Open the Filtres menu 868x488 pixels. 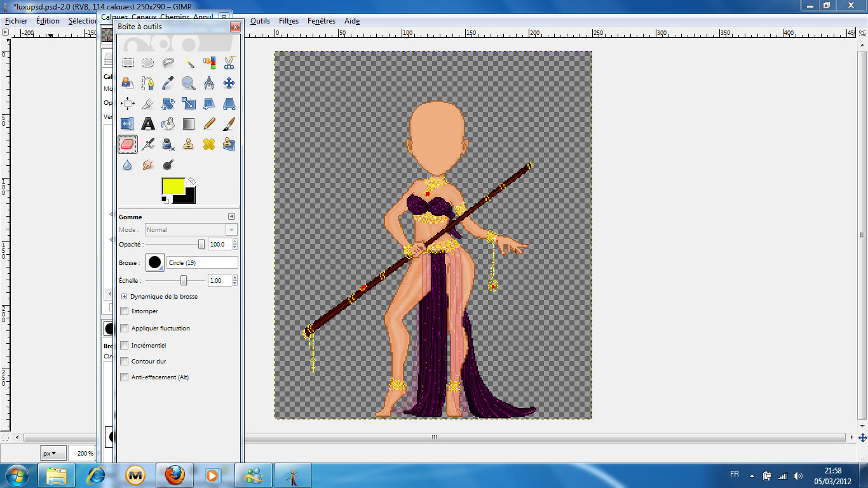pyautogui.click(x=288, y=21)
